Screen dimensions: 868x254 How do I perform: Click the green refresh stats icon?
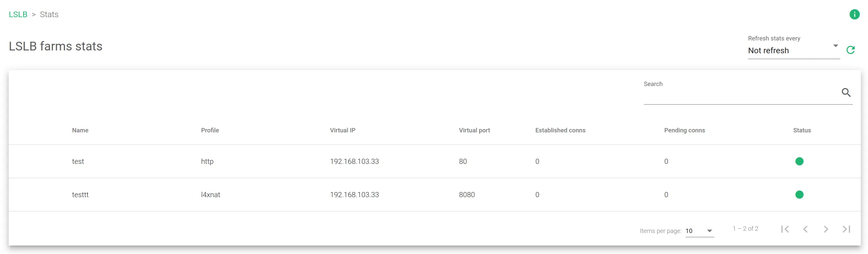click(x=850, y=50)
